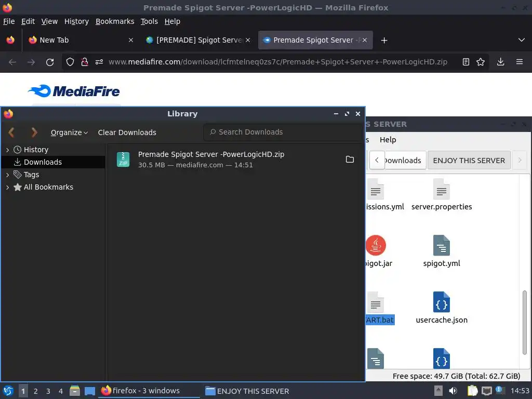The height and width of the screenshot is (399, 532).
Task: Open Help menu in file manager
Action: pos(388,140)
